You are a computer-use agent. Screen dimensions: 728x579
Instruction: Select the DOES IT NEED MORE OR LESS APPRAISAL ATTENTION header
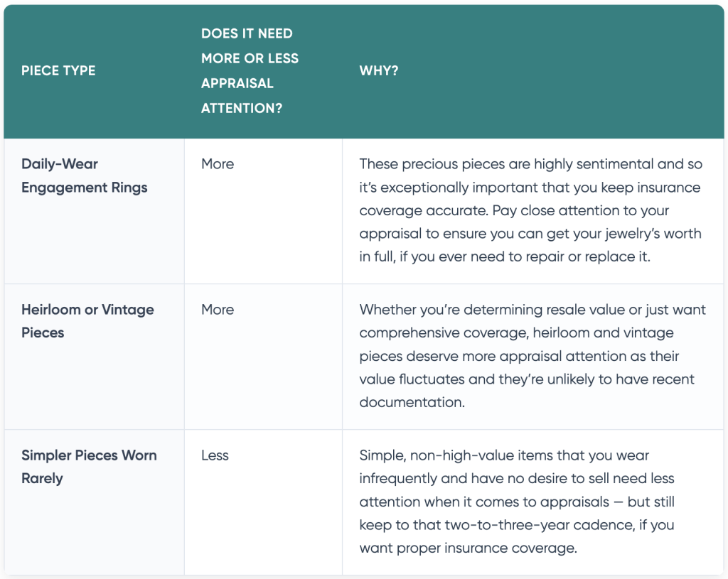click(250, 70)
